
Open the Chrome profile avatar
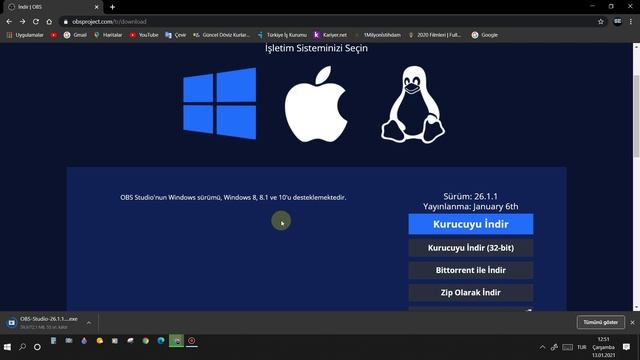[618, 22]
